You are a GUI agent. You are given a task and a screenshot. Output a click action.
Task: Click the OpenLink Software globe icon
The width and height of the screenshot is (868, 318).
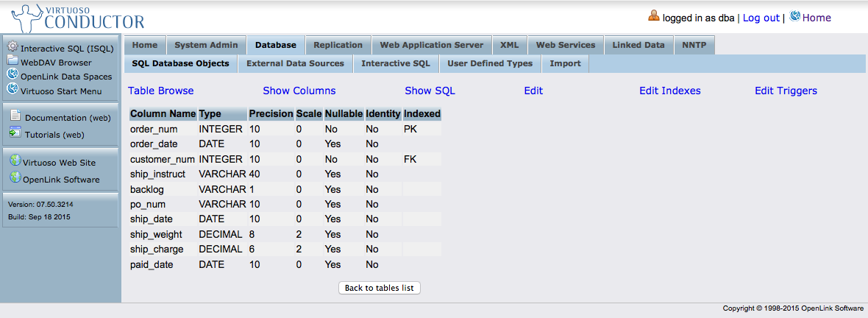coord(15,178)
